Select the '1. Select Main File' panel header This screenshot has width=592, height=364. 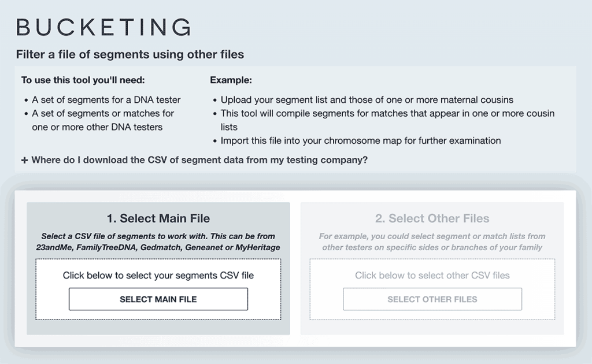tap(158, 218)
